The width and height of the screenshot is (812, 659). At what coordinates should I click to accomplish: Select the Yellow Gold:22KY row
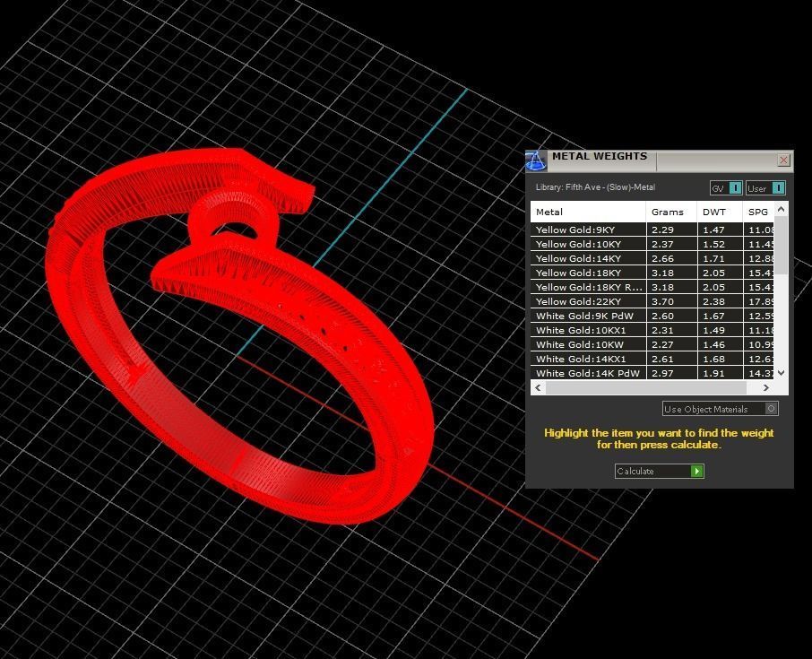(x=652, y=301)
